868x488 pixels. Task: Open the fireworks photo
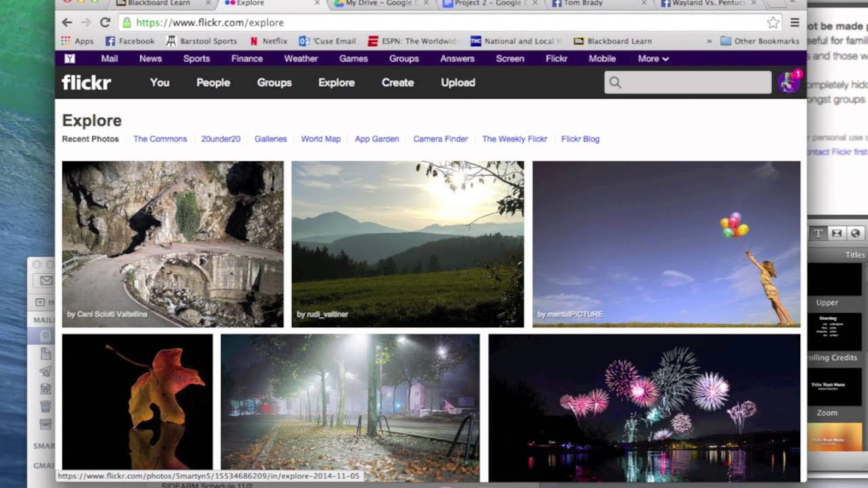coord(644,407)
